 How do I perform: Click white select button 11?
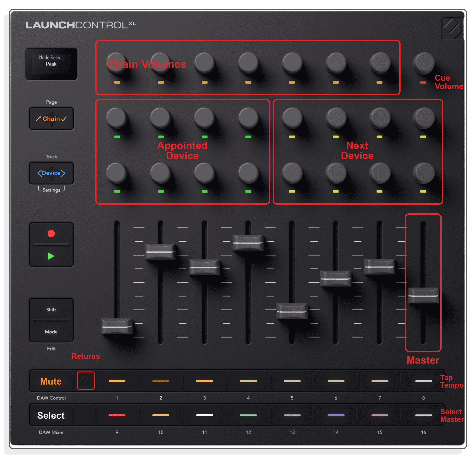pos(204,415)
